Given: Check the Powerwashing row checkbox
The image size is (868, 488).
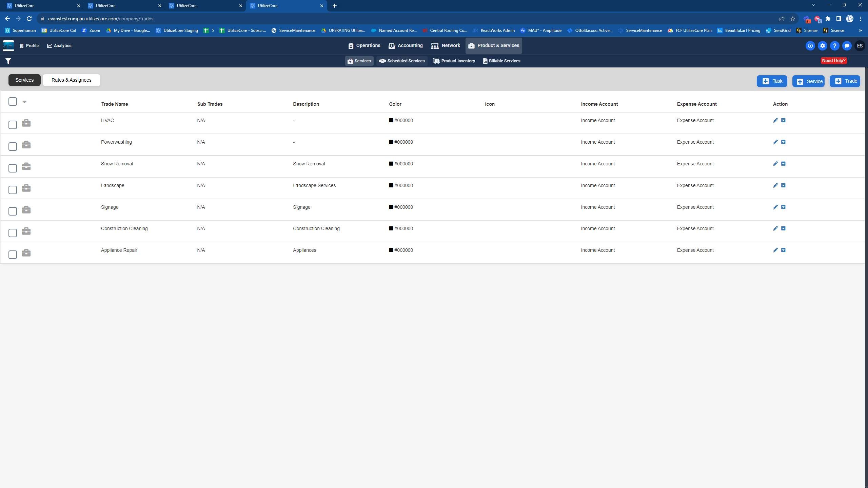Looking at the screenshot, I should pos(13,146).
